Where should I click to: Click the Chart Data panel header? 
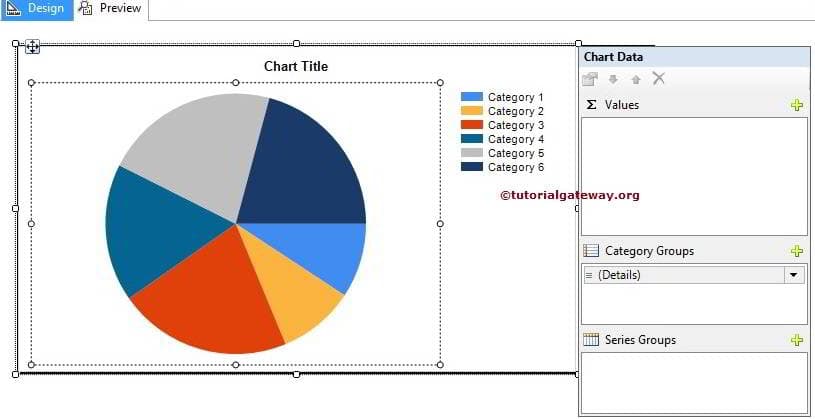[x=694, y=57]
